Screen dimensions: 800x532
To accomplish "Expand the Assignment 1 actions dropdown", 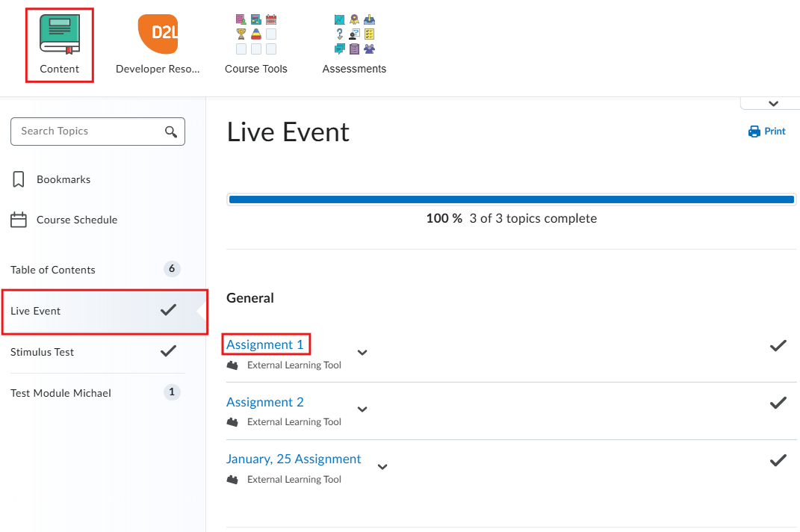I will pos(362,353).
